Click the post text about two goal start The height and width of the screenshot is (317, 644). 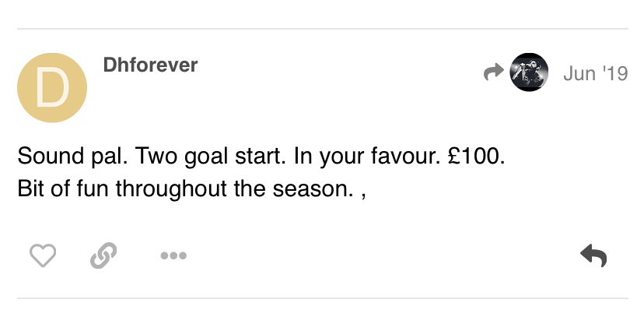click(x=261, y=157)
